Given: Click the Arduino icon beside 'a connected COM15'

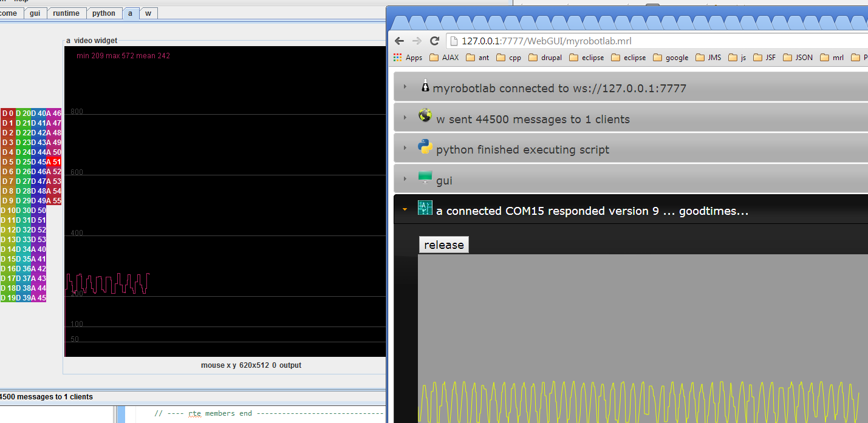Looking at the screenshot, I should point(425,208).
